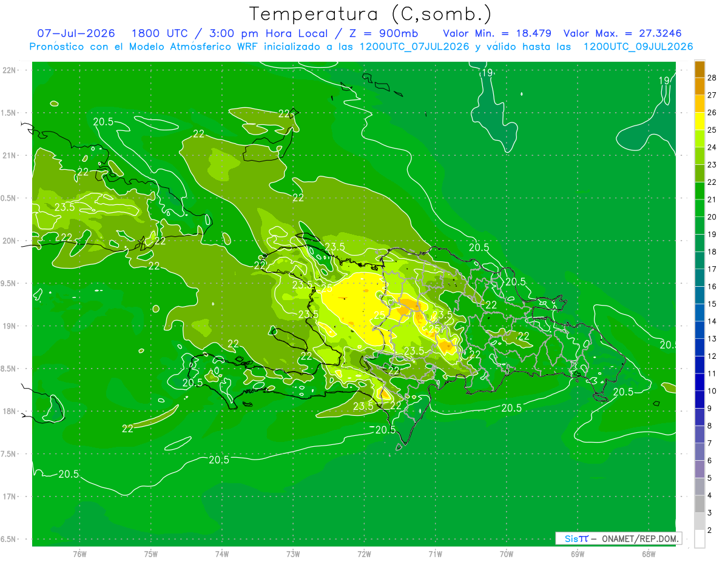Click the colorbar label '7'

tap(710, 444)
